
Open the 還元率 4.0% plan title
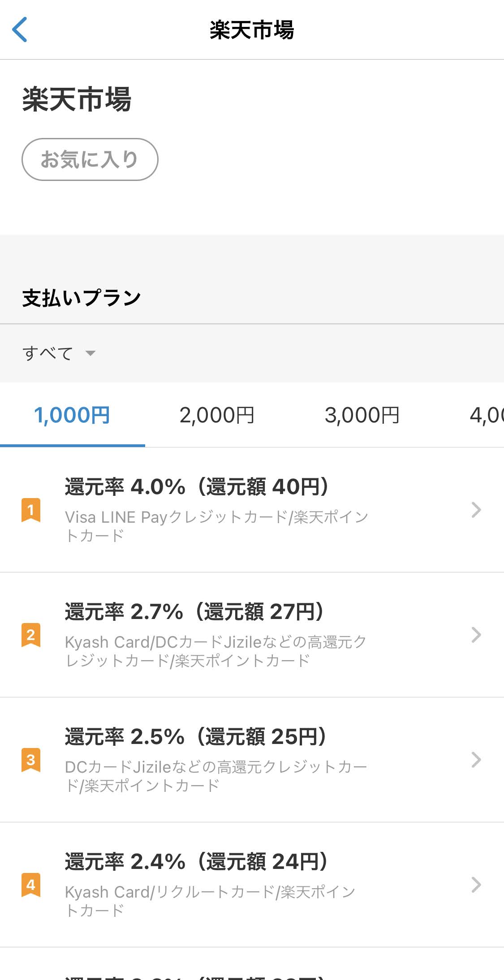(x=196, y=487)
